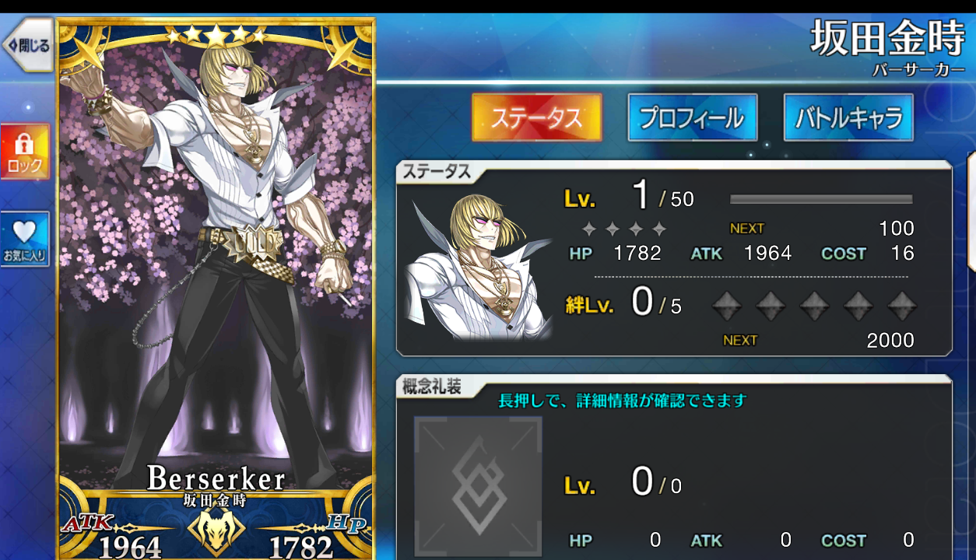Screen dimensions: 976x560
Task: Close the servant detail screen (閉じる)
Action: (27, 45)
